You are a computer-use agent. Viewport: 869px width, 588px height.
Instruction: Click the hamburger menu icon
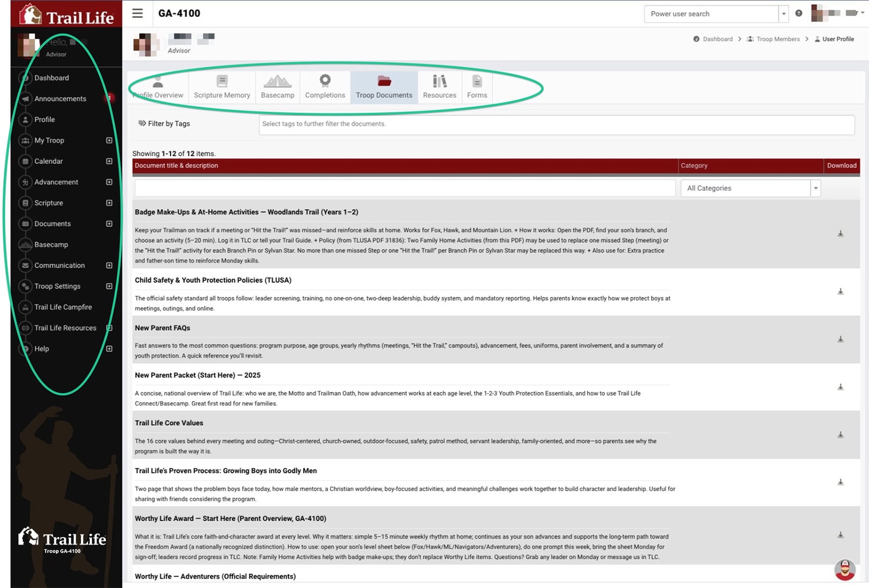tap(137, 14)
